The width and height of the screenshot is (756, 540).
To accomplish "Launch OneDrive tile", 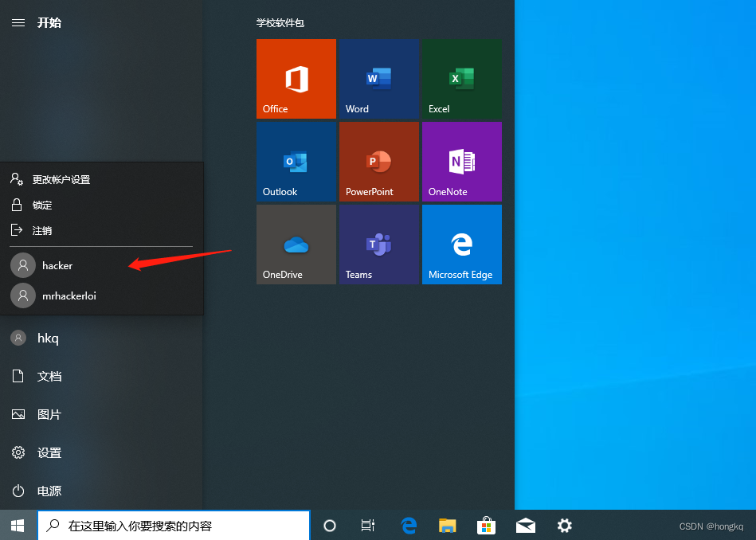I will point(296,245).
